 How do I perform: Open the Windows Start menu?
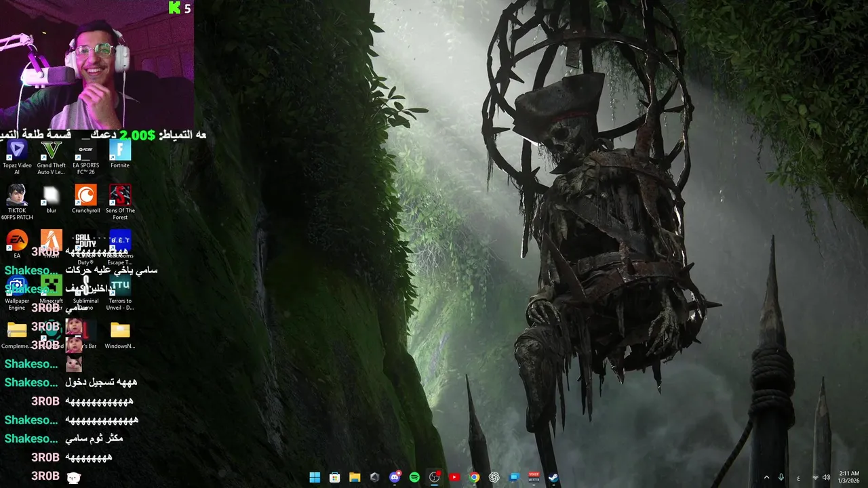[315, 477]
